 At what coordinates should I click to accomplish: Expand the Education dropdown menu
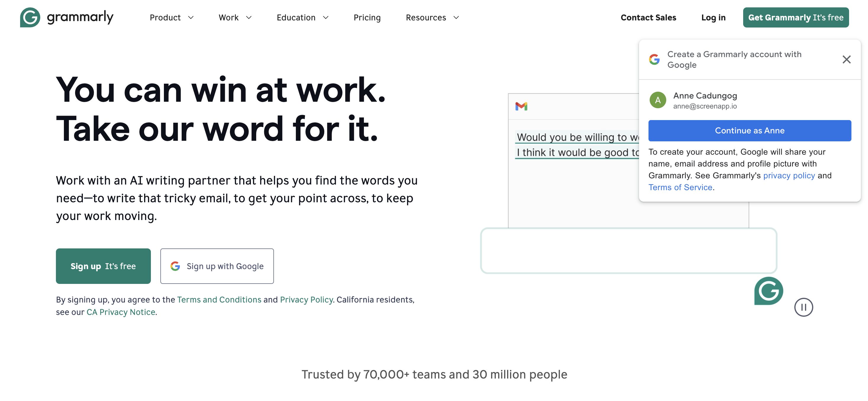(x=302, y=17)
